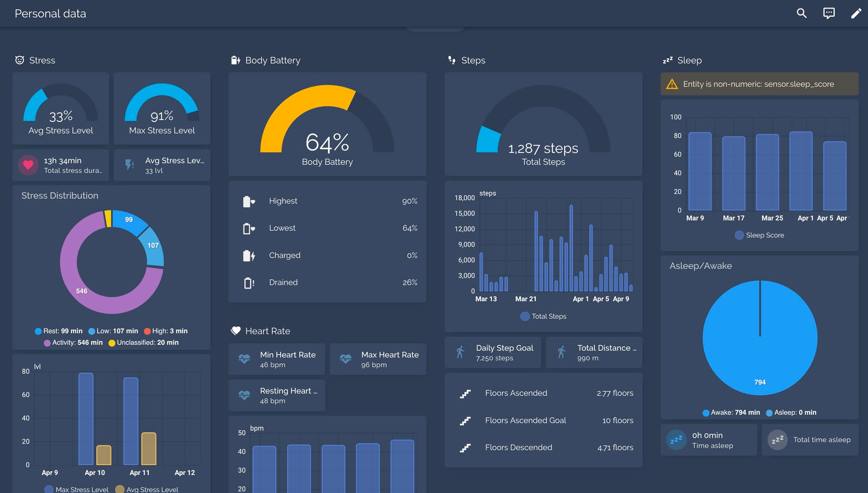Open the assistant chat bubble icon
The width and height of the screenshot is (868, 493).
point(829,13)
